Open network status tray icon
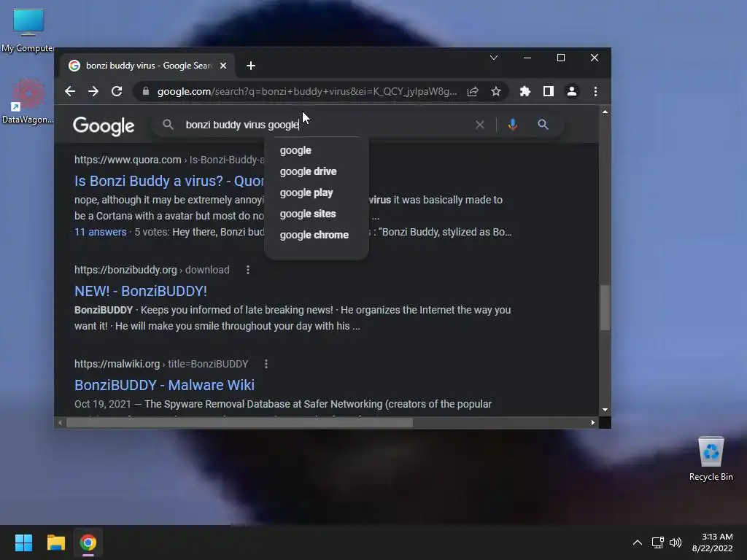 click(x=658, y=542)
